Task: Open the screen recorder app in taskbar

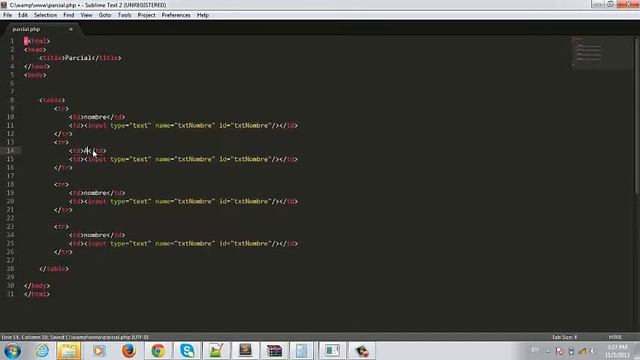Action: tap(361, 351)
